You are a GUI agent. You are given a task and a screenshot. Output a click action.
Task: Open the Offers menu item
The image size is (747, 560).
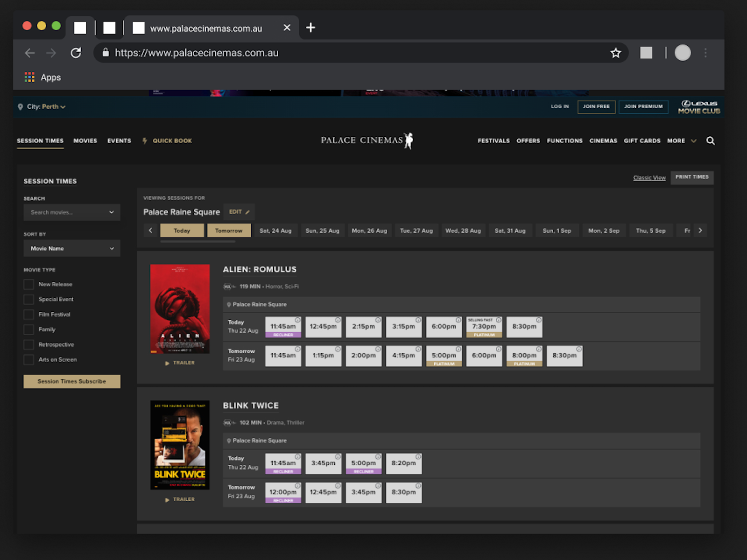pos(528,141)
